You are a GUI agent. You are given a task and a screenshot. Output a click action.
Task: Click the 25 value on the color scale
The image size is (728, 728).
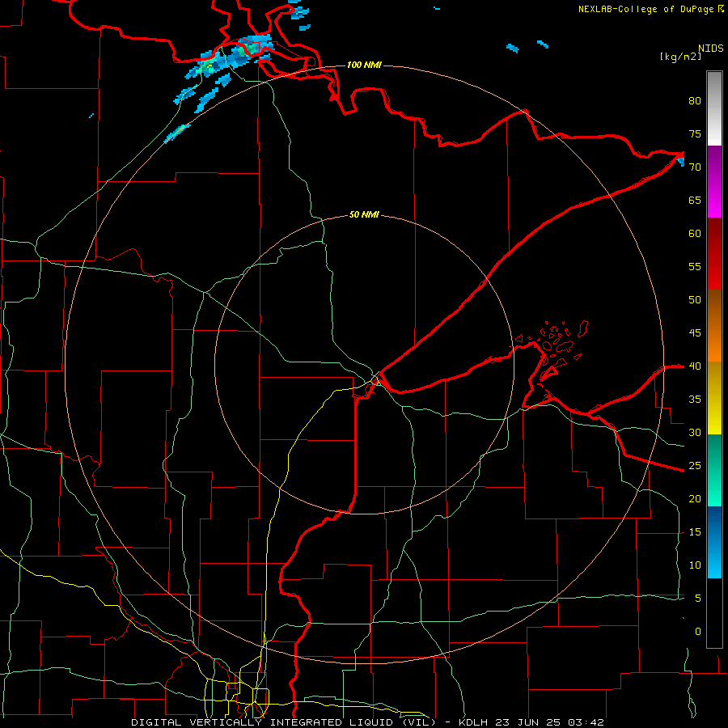(695, 466)
